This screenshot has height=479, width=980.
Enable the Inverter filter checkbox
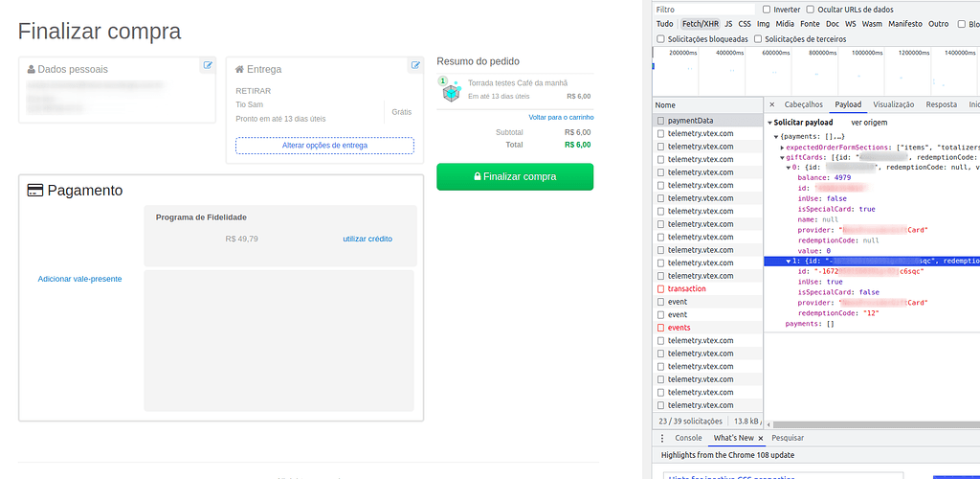[767, 10]
